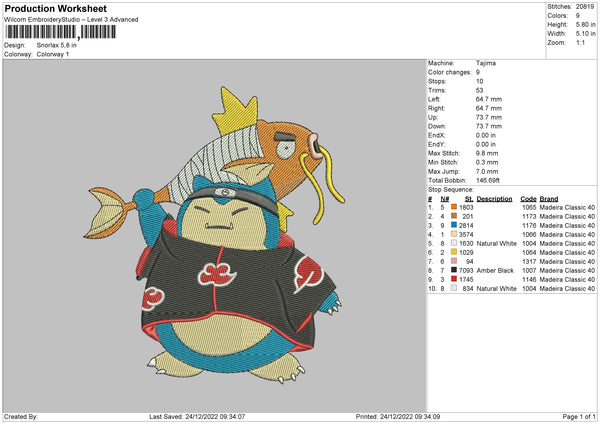This screenshot has width=600, height=424.
Task: Click the St. stitch count column header
Action: tap(466, 198)
